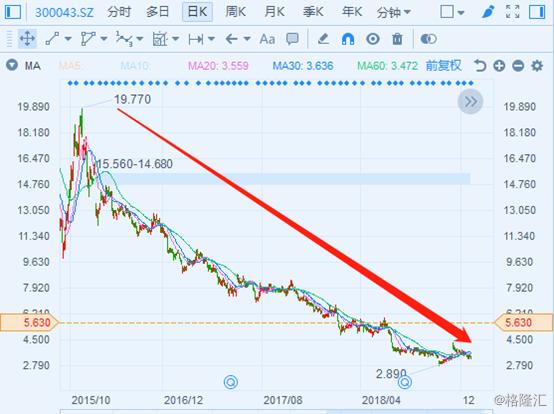Delete drawings with trash icon

tap(397, 39)
